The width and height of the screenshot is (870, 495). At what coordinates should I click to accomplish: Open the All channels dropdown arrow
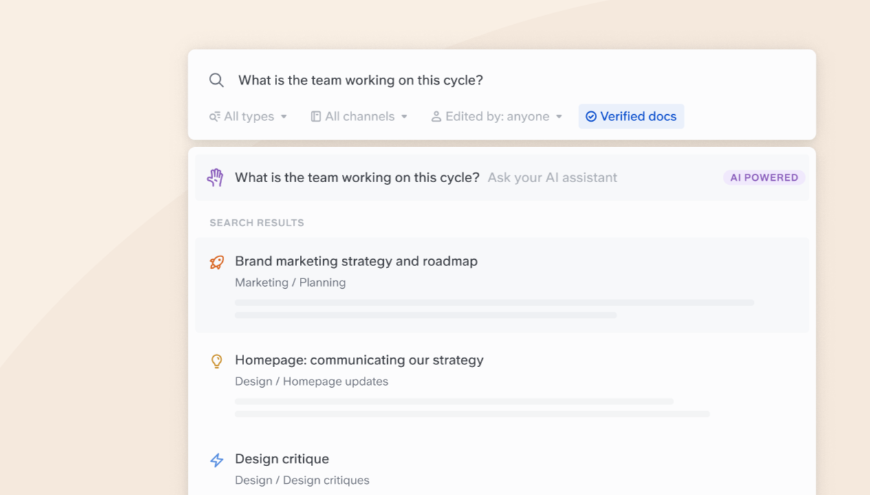pos(404,117)
